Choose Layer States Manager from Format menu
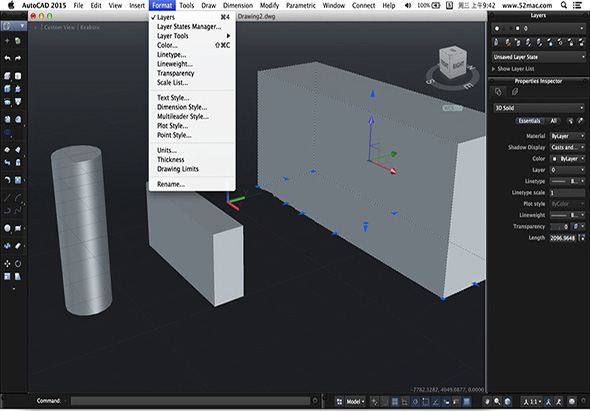The width and height of the screenshot is (590, 411). (x=192, y=26)
